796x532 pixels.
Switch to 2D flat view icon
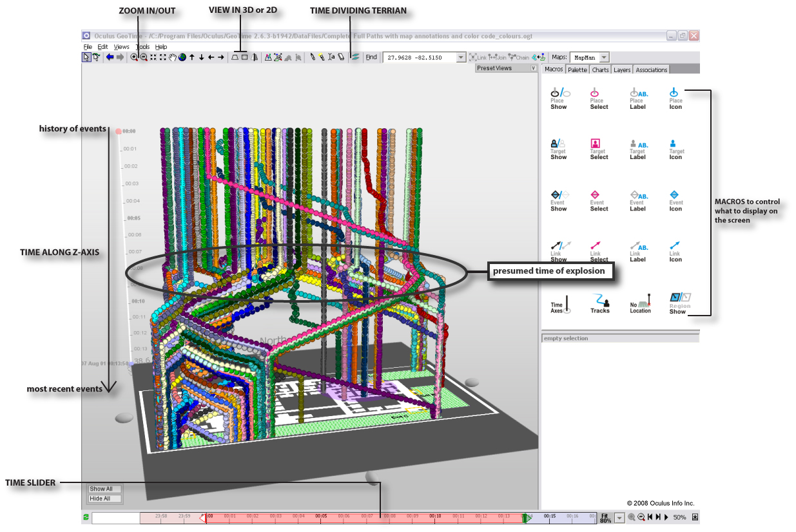click(244, 57)
